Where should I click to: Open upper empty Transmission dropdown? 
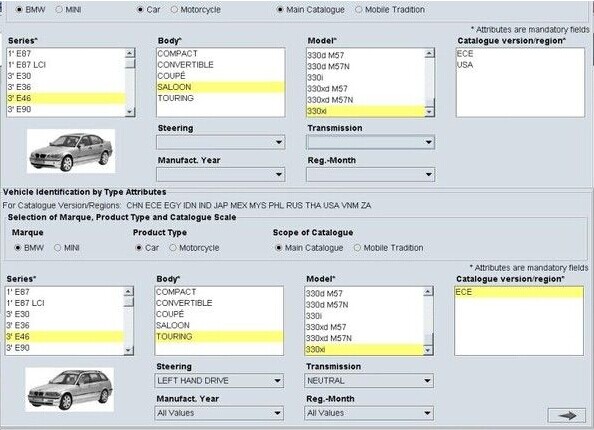(370, 142)
